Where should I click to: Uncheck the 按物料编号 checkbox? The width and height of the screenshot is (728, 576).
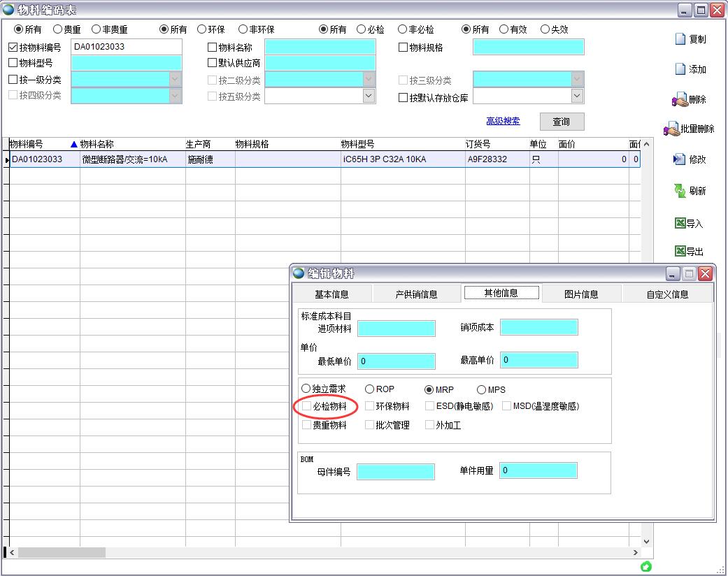click(13, 48)
